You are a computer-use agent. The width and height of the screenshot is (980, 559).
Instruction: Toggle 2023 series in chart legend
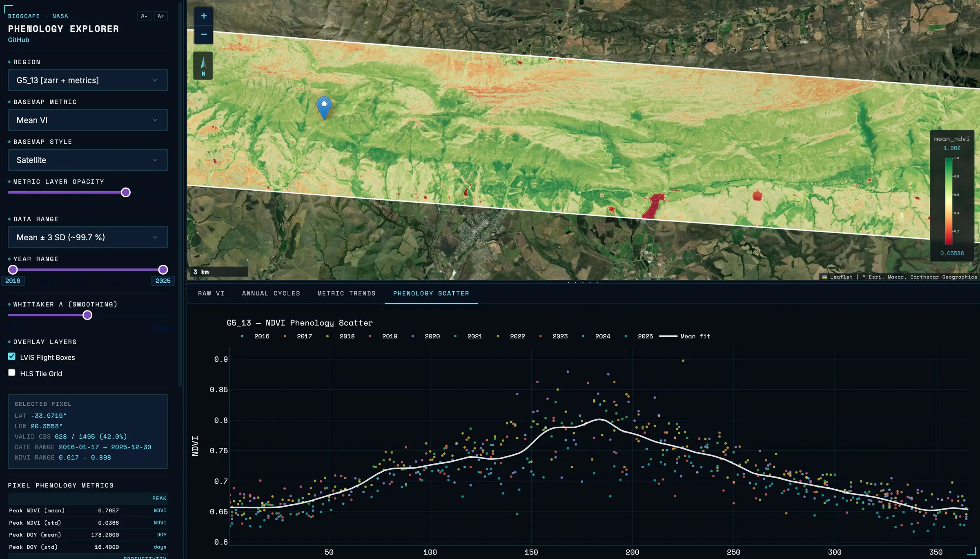(554, 336)
